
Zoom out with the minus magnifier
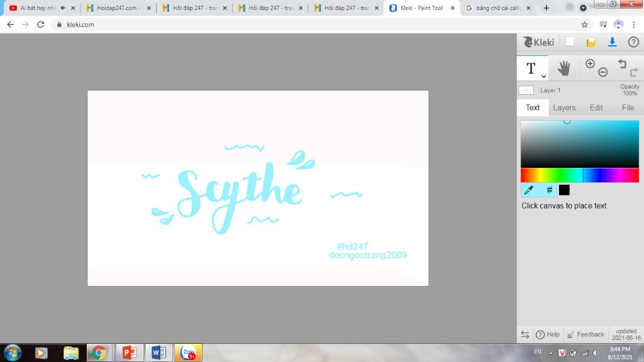[602, 72]
